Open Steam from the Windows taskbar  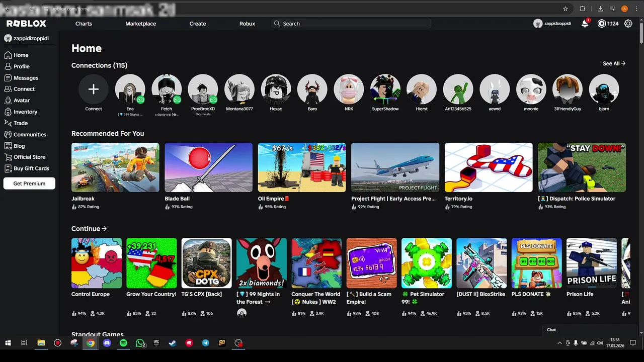click(x=173, y=343)
